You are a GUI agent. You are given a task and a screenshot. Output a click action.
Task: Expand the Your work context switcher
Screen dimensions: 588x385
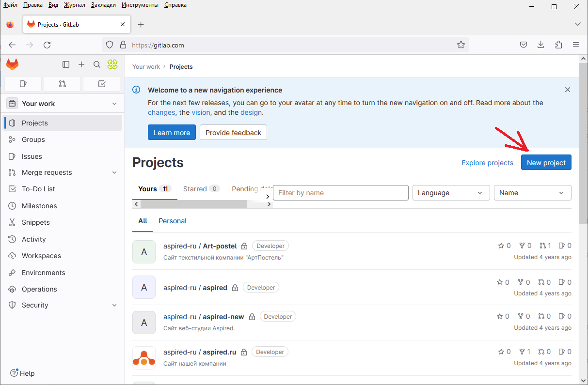pos(63,104)
